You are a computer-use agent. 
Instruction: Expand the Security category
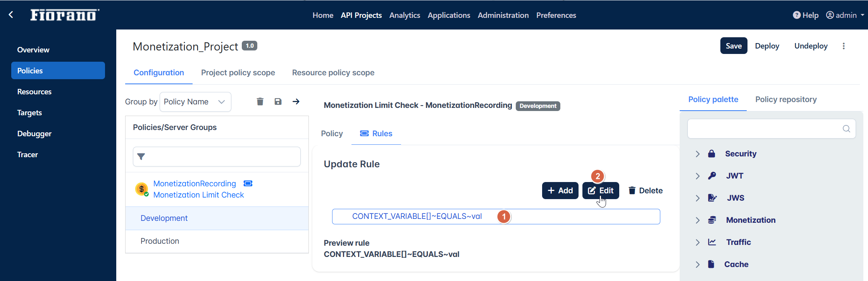[x=697, y=154]
